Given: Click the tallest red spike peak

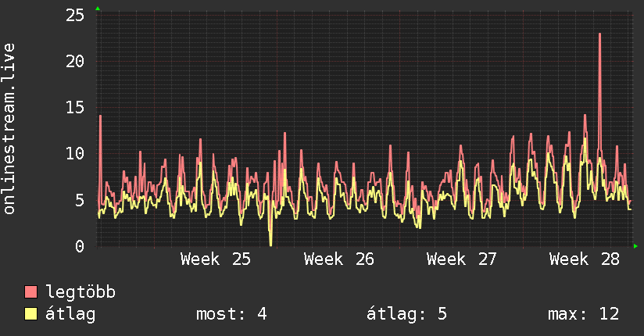Looking at the screenshot, I should (x=599, y=34).
